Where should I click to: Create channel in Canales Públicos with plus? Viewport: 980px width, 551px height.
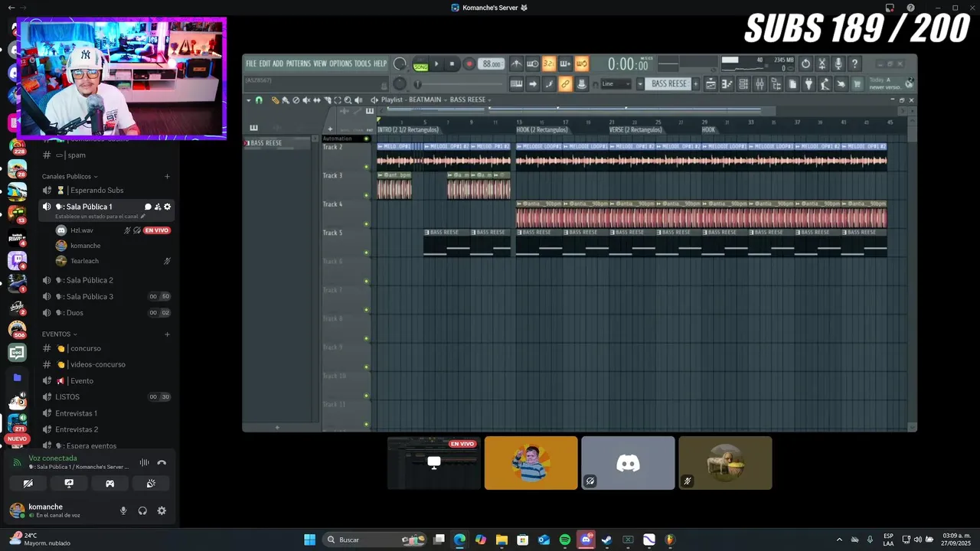[167, 177]
